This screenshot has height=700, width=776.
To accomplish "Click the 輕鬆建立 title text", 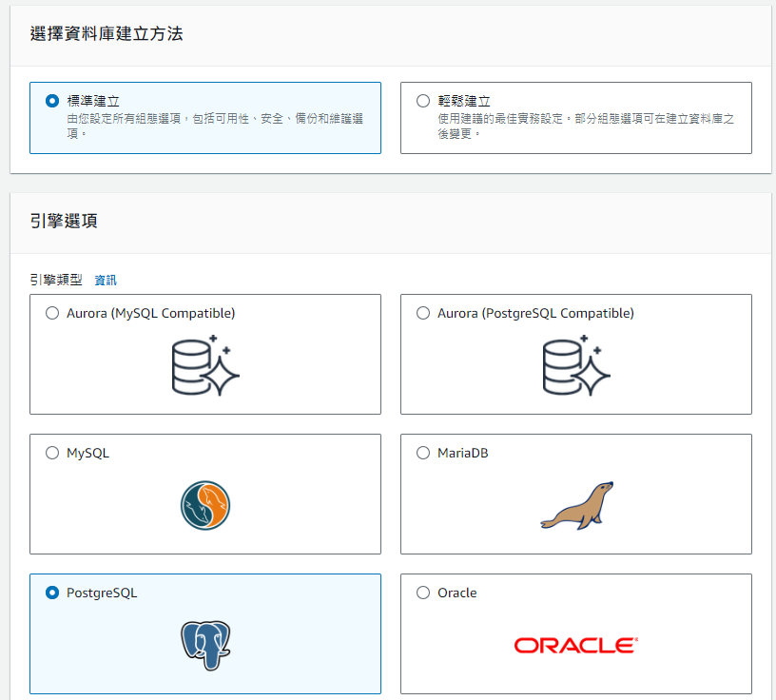I will tap(464, 101).
